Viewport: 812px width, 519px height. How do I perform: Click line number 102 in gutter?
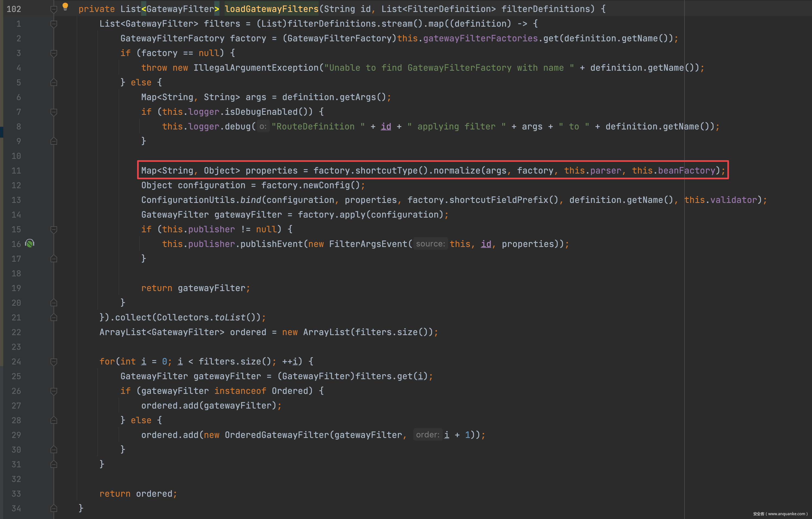pos(14,9)
